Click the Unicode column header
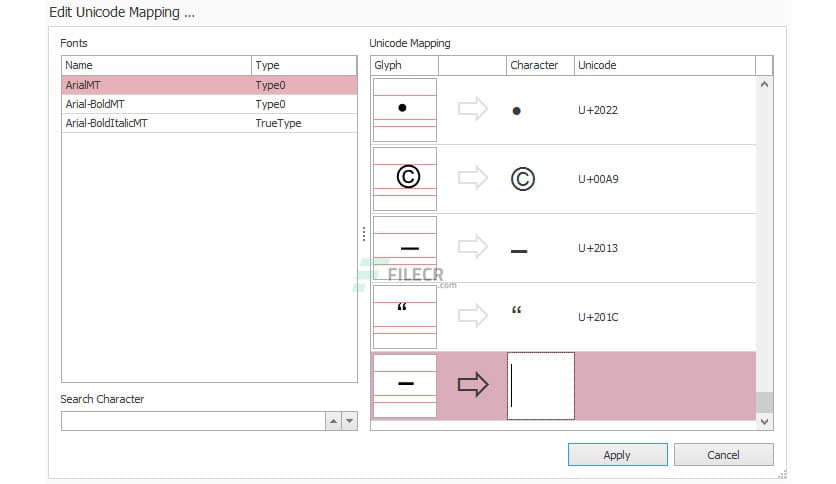 click(x=663, y=65)
